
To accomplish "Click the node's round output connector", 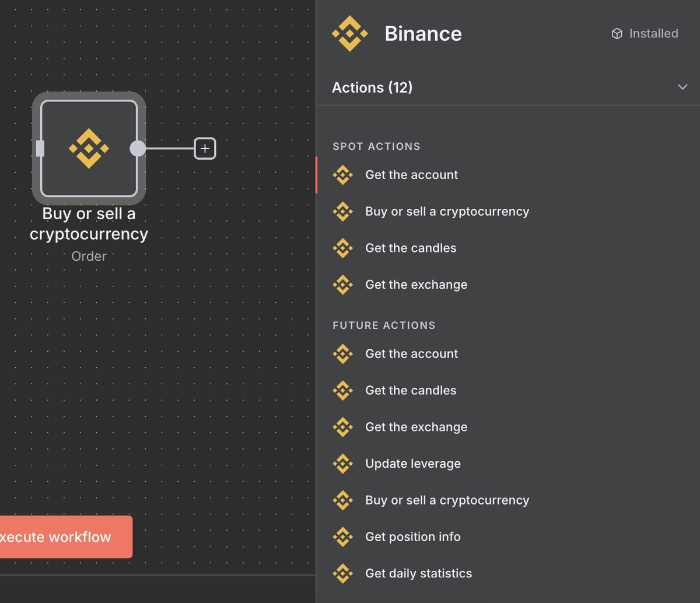I will click(138, 149).
